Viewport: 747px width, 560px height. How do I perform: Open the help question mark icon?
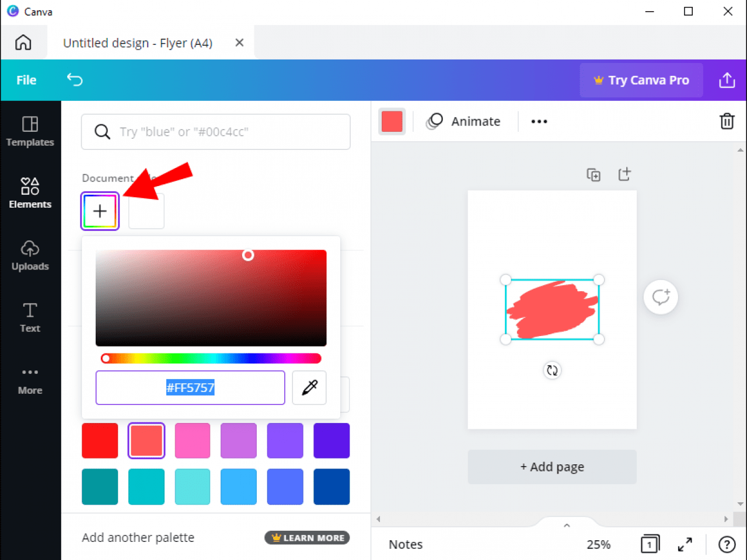727,544
